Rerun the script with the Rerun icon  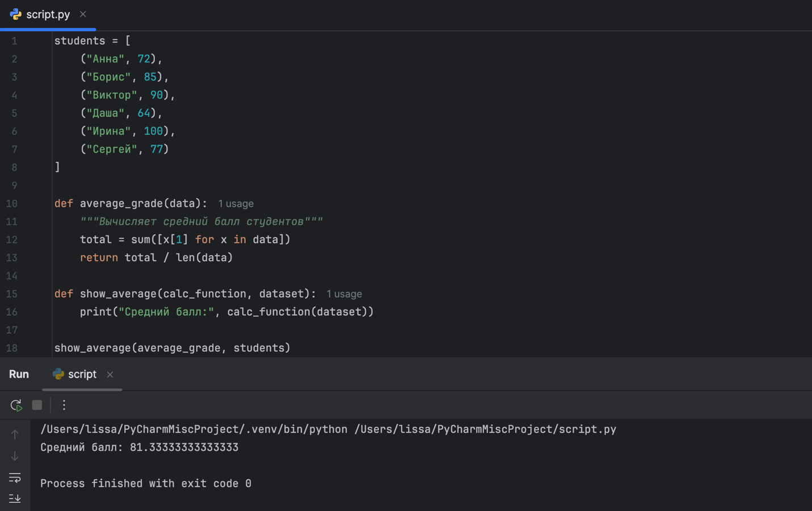point(16,405)
